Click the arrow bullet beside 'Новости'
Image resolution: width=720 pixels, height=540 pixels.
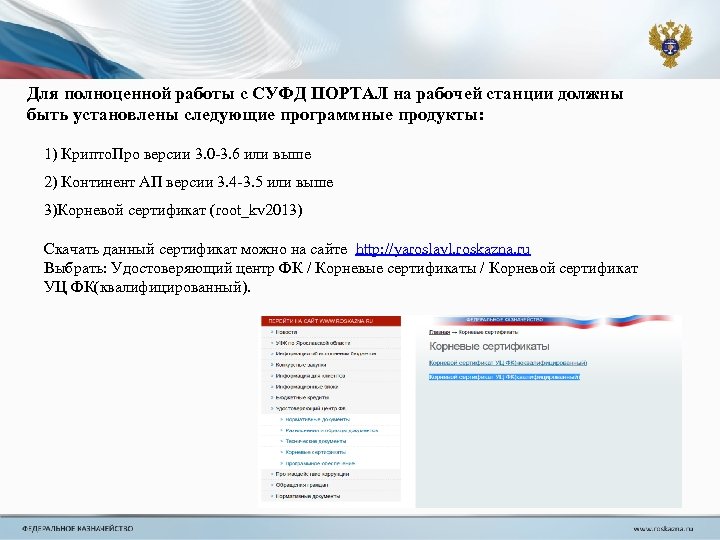[x=272, y=332]
